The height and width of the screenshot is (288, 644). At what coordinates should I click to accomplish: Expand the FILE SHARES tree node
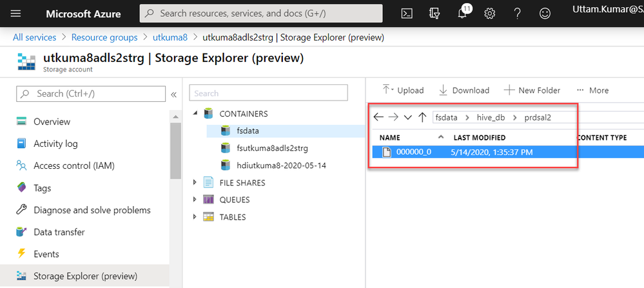point(195,183)
